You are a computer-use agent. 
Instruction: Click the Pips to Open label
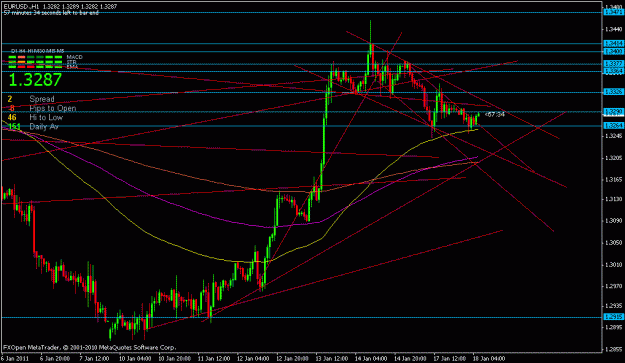[53, 108]
